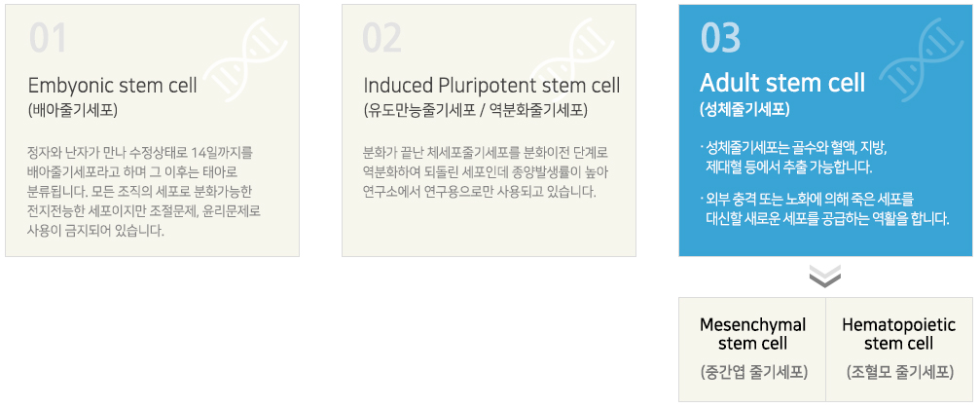Select the Embyonic stem cell heading
The width and height of the screenshot is (980, 408).
tap(113, 85)
